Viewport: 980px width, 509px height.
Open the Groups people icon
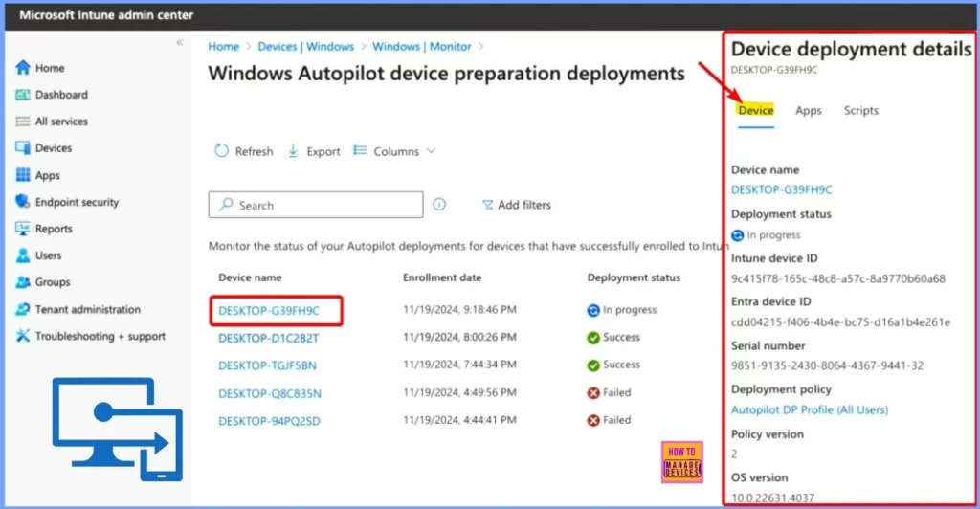coord(23,282)
